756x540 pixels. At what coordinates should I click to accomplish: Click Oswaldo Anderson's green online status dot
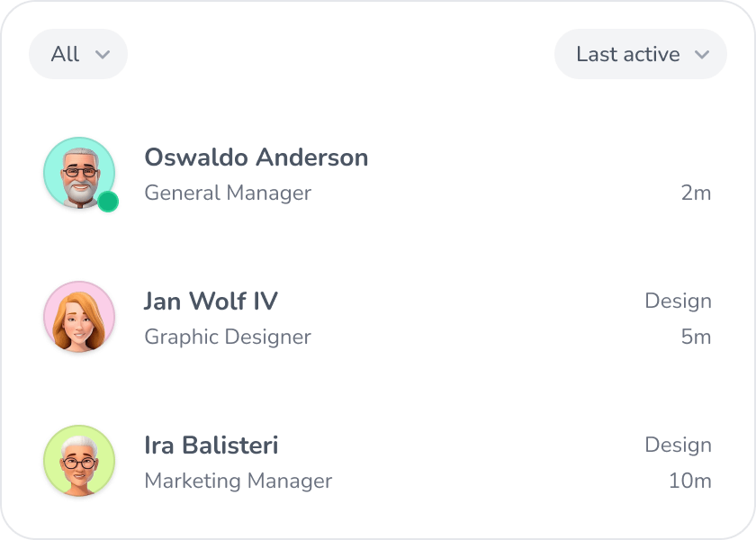coord(108,202)
